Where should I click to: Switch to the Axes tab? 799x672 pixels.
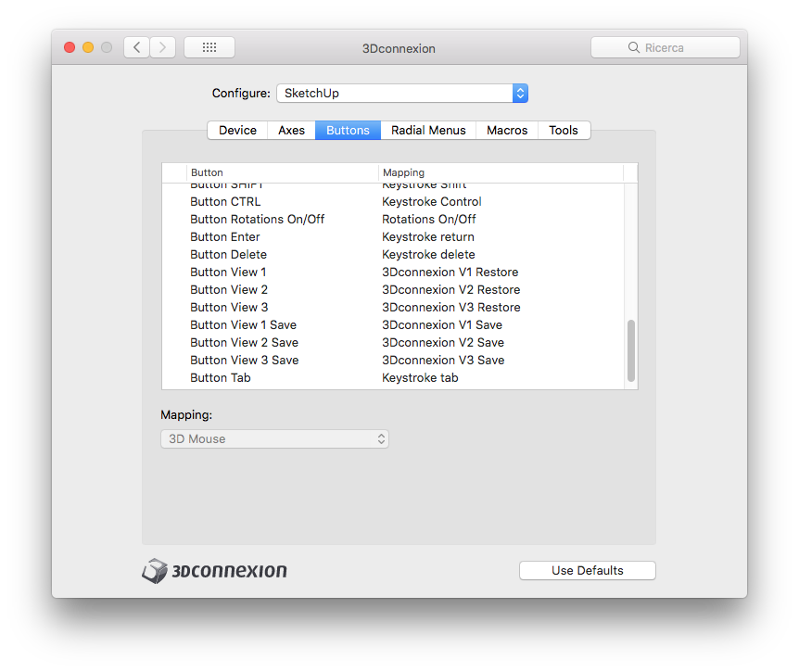pos(291,131)
